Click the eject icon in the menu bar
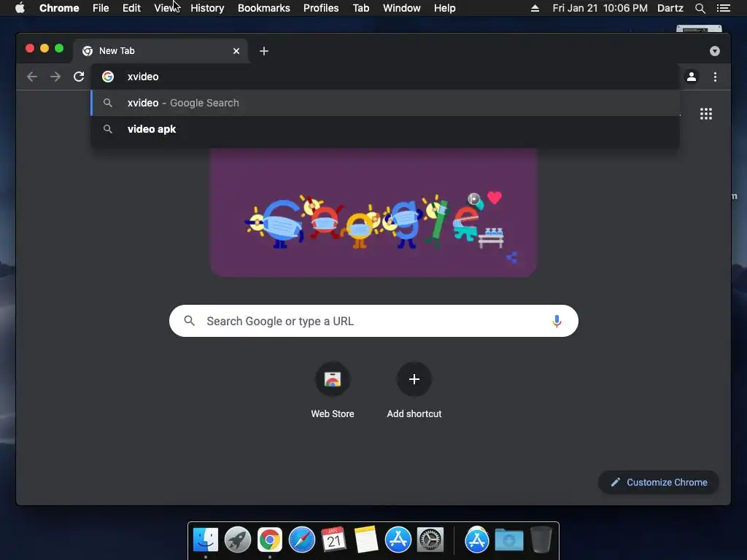Viewport: 747px width, 560px height. [535, 8]
